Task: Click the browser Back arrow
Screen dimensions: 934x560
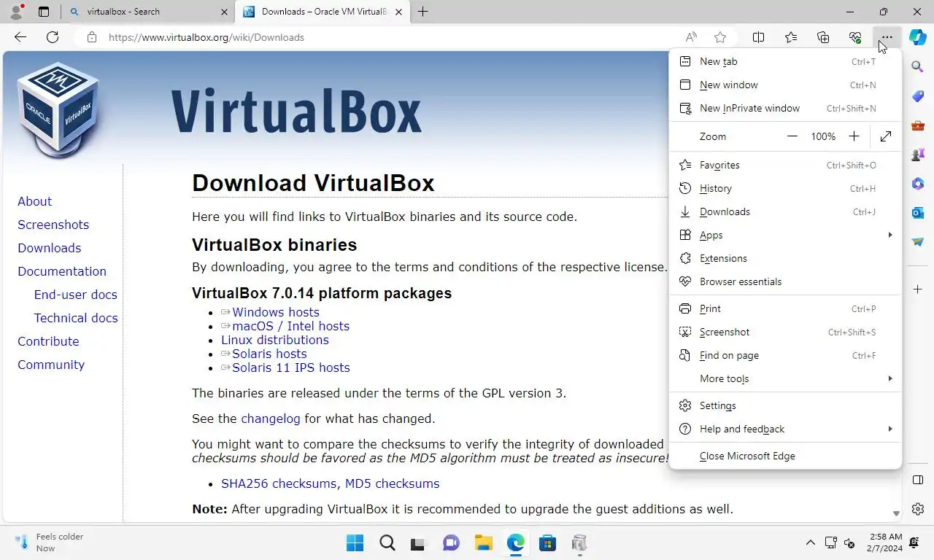Action: tap(20, 37)
